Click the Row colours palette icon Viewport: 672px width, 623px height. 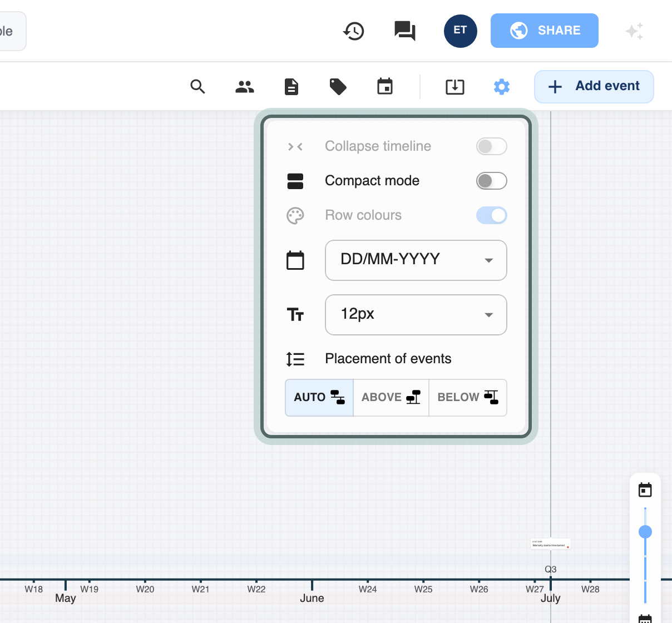pyautogui.click(x=295, y=216)
